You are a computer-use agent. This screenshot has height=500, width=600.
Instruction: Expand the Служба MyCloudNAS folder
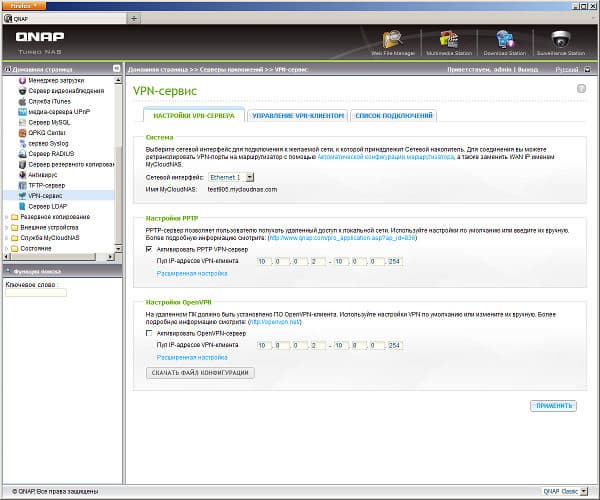pyautogui.click(x=7, y=238)
